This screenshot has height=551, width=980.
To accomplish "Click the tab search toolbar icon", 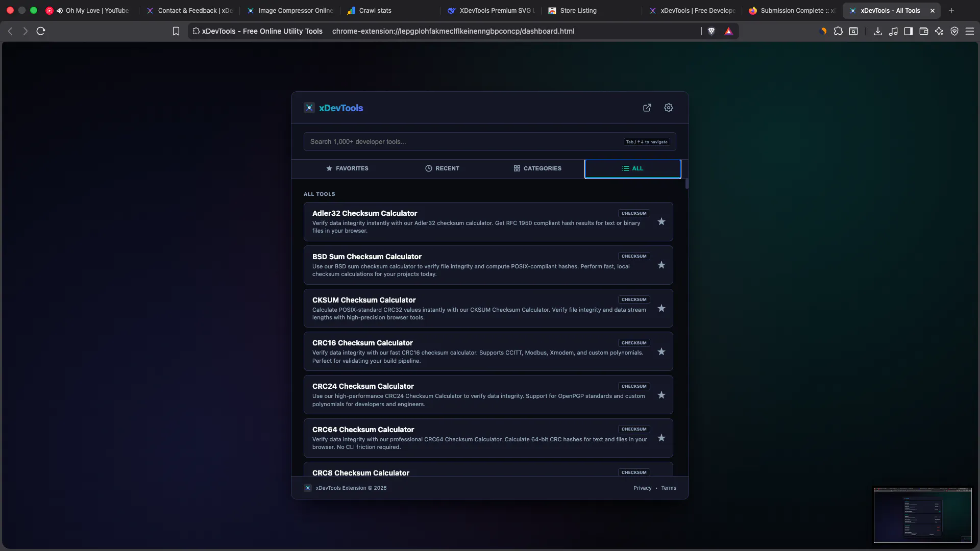I will (853, 31).
